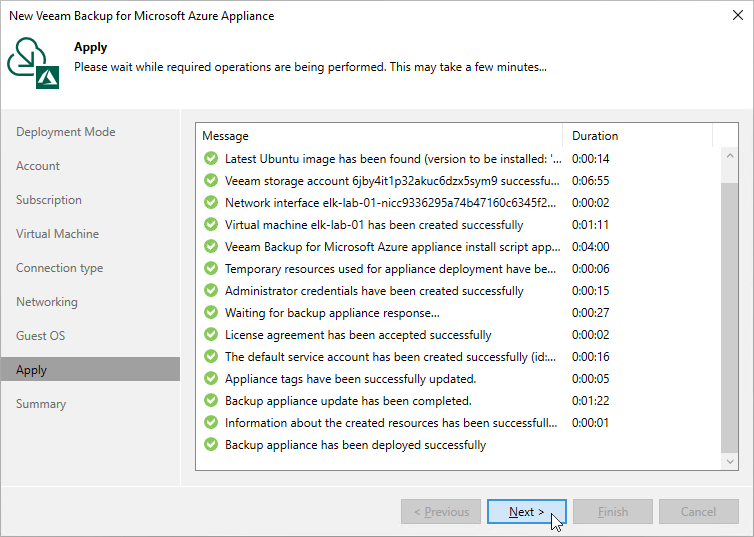Select 'The default service account has been created' message
Image resolution: width=754 pixels, height=537 pixels.
pos(390,357)
